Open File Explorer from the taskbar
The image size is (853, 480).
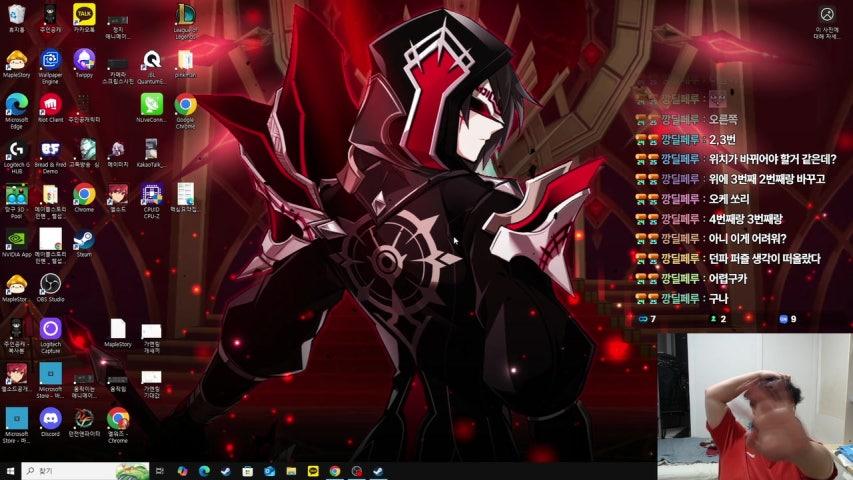(x=291, y=471)
